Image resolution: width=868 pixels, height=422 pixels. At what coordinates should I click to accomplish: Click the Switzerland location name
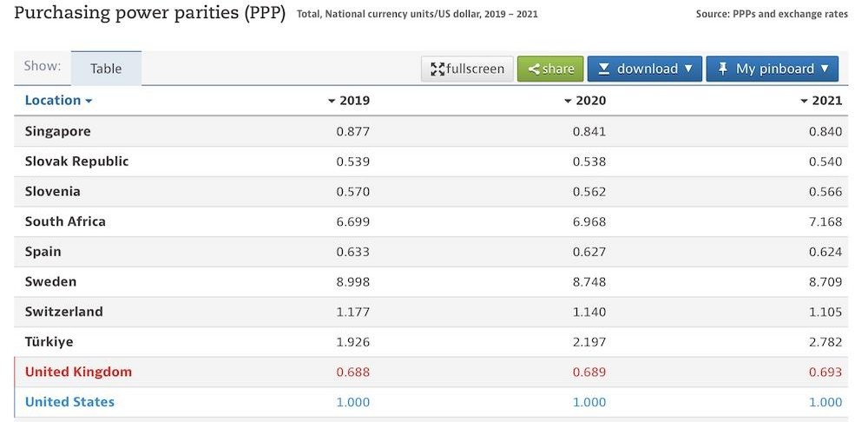[x=63, y=312]
